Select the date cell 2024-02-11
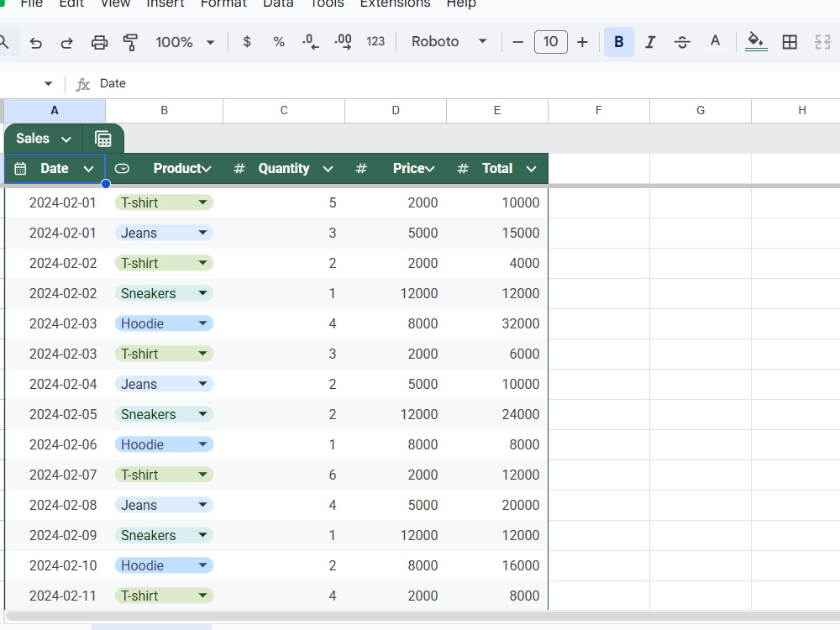This screenshot has height=630, width=840. [55, 596]
